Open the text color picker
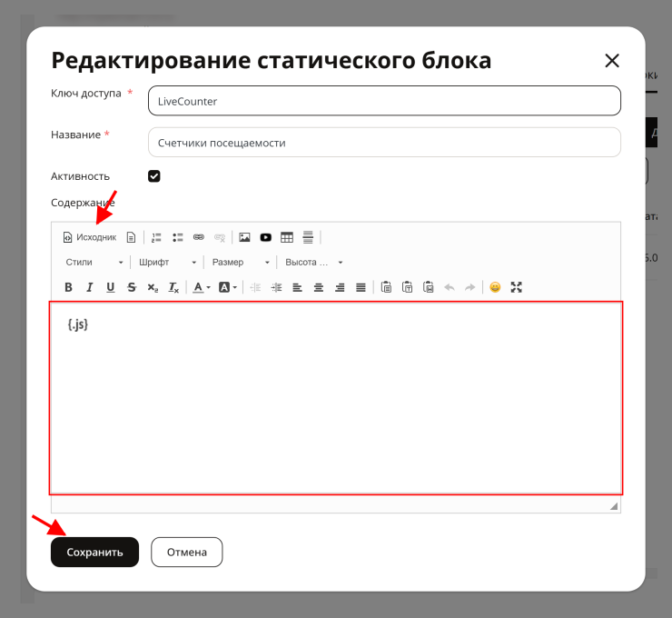This screenshot has width=672, height=618. pyautogui.click(x=202, y=287)
